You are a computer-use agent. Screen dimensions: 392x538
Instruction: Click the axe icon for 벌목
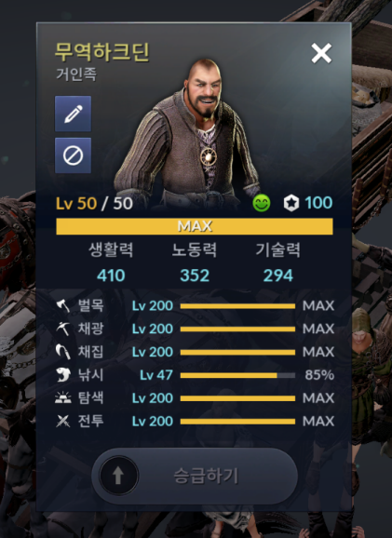tap(62, 305)
